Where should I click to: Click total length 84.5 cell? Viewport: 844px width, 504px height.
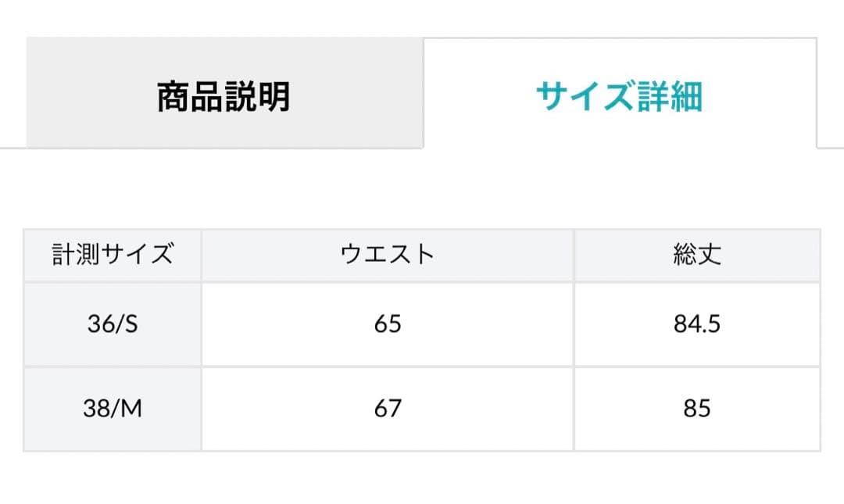696,324
